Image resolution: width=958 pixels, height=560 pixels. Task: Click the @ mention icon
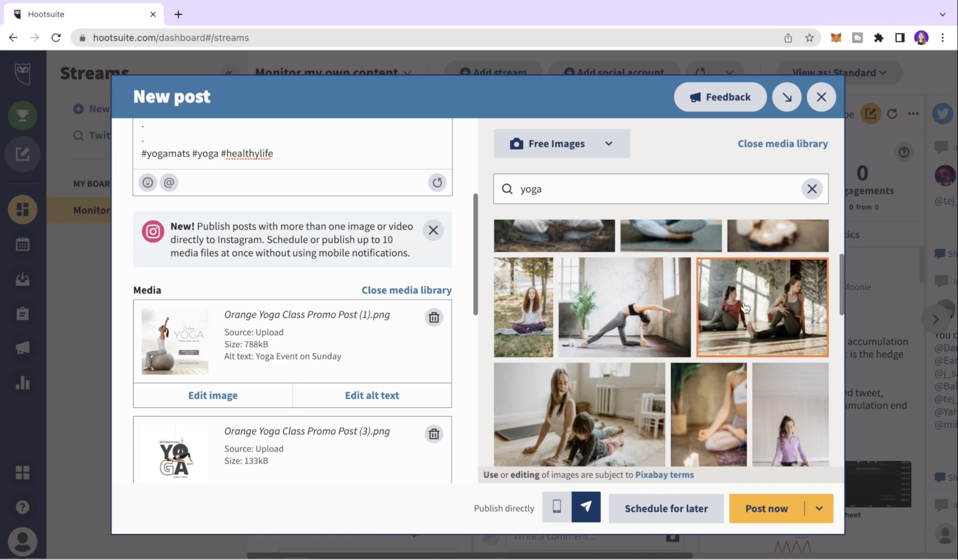169,183
